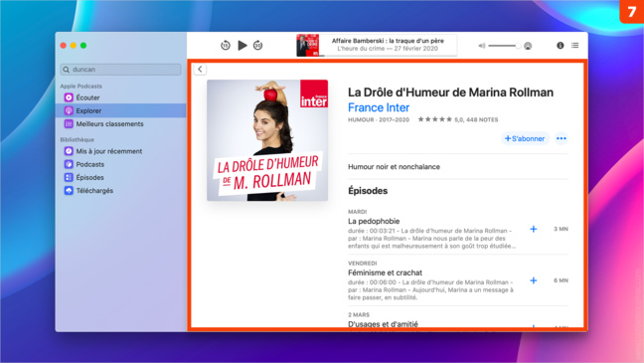Click the Épisodes sidebar icon

69,177
